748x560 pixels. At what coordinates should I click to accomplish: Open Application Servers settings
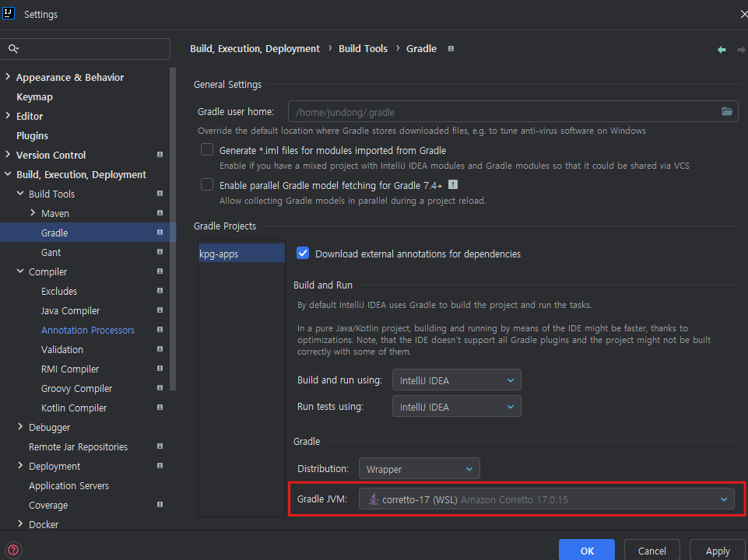pyautogui.click(x=68, y=485)
